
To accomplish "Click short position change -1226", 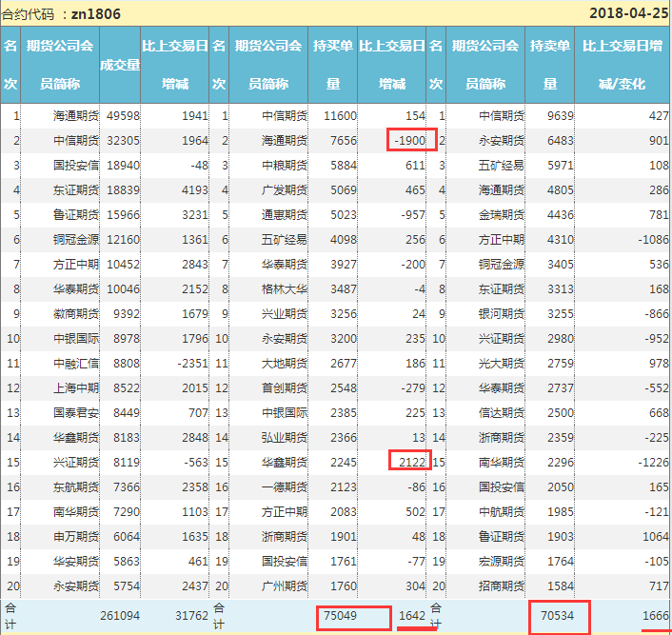I will 653,463.
